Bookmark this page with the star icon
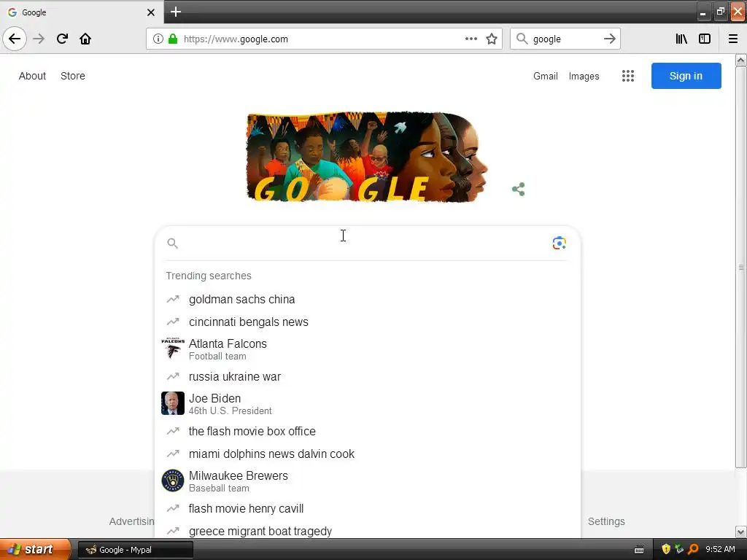 click(x=492, y=39)
